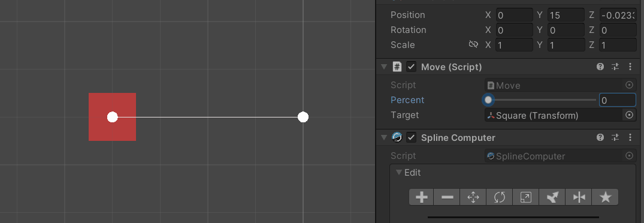
Task: Collapse the Move (Script) component
Action: pyautogui.click(x=384, y=67)
